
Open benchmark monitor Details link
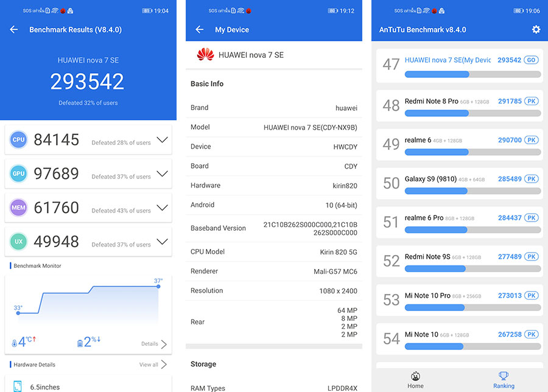(x=154, y=344)
